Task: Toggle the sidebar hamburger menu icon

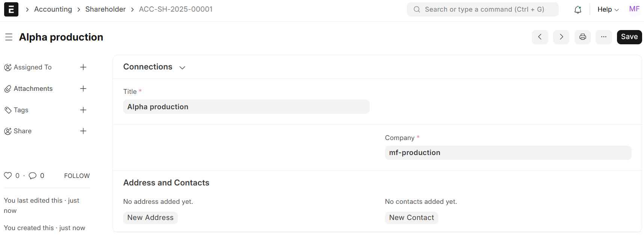Action: [x=9, y=37]
